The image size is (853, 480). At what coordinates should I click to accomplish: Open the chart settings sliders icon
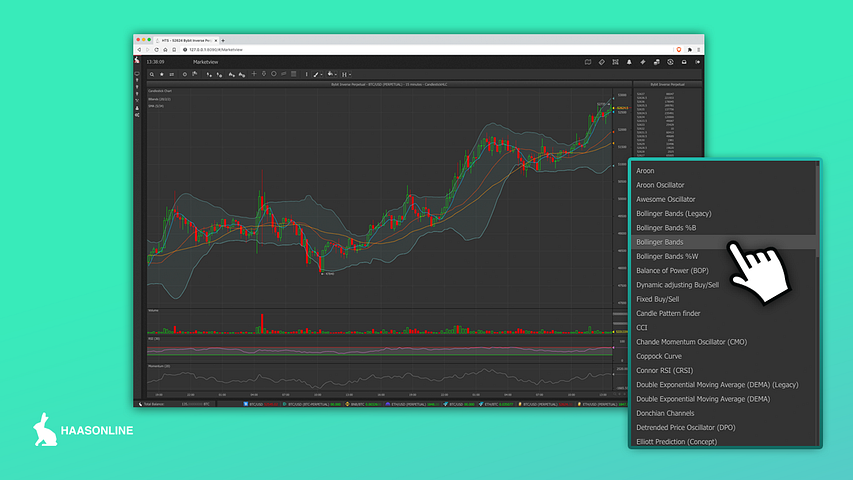171,75
